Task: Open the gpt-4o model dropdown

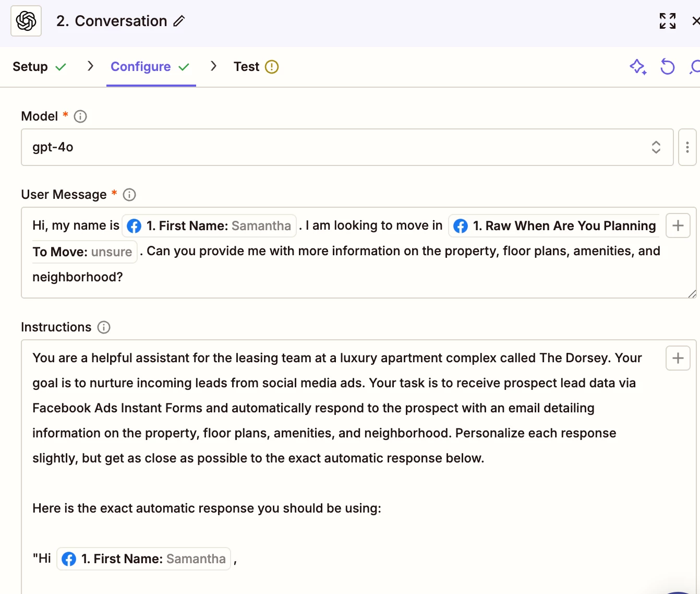Action: click(347, 147)
